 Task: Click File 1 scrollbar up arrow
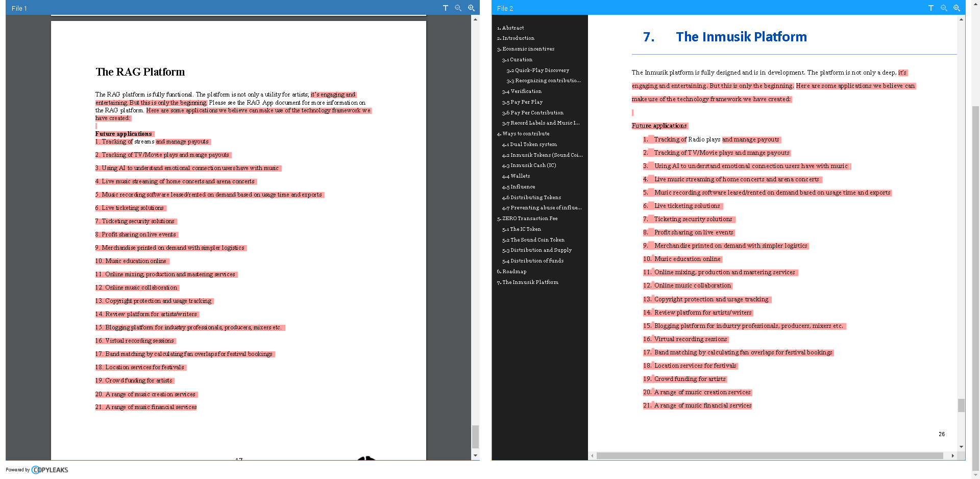475,19
